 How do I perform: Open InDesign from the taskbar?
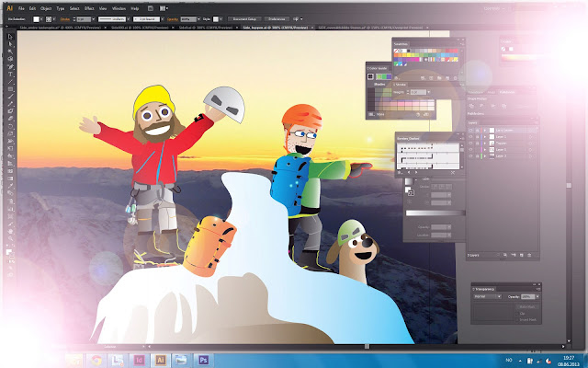click(140, 361)
